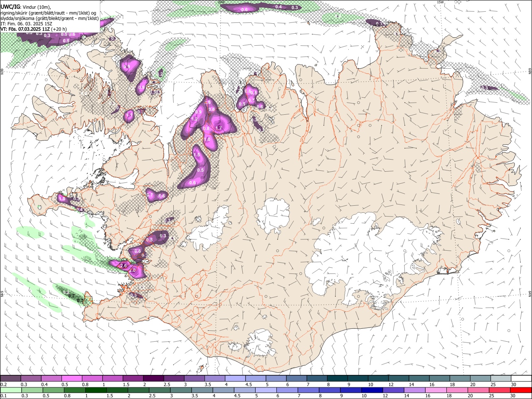Select the 'rigning/skúrir' legend description line
Viewport: 532px width, 399px height.
pos(48,13)
